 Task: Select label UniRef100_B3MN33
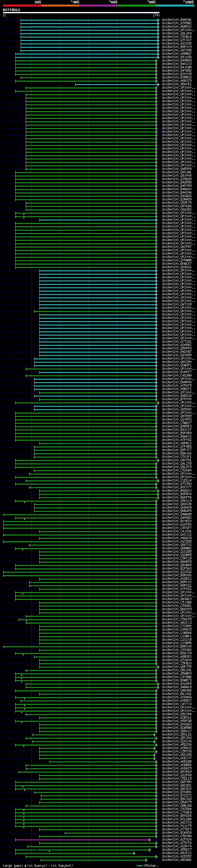pos(176,78)
